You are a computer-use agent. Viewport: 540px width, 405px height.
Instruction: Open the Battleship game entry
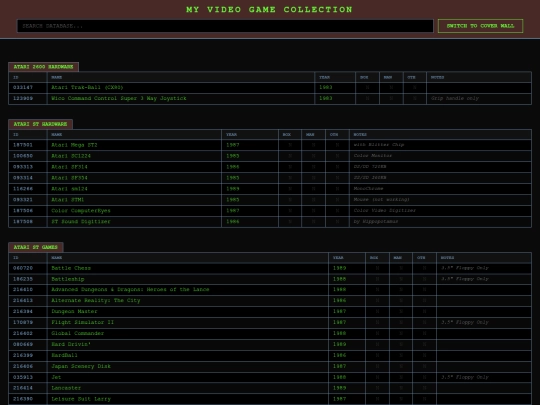pyautogui.click(x=68, y=279)
